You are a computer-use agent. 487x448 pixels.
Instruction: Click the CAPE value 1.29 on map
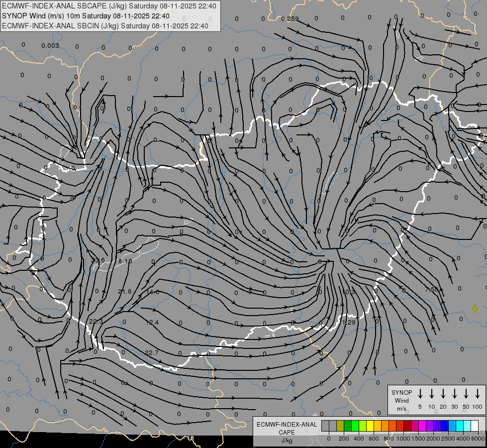349,323
